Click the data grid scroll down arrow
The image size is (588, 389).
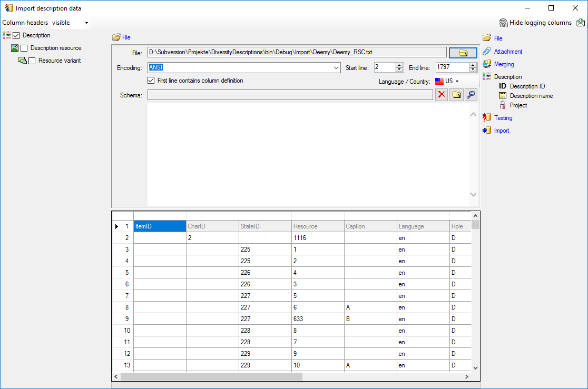475,368
